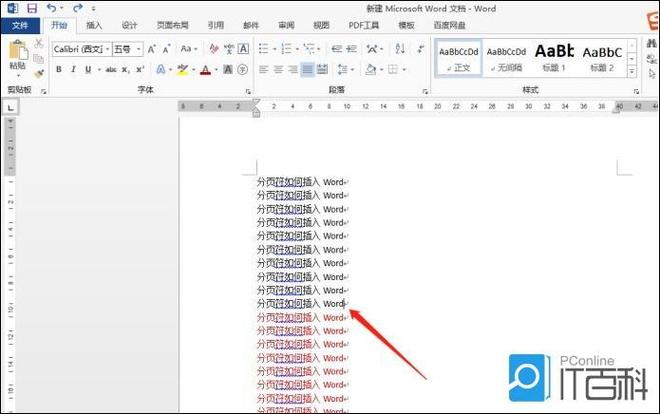
Task: Click the text effects glowing A icon
Action: click(x=160, y=69)
